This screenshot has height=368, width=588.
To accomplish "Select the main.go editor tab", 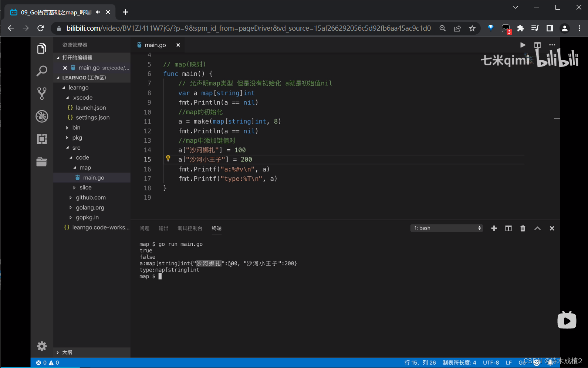I will [x=155, y=45].
